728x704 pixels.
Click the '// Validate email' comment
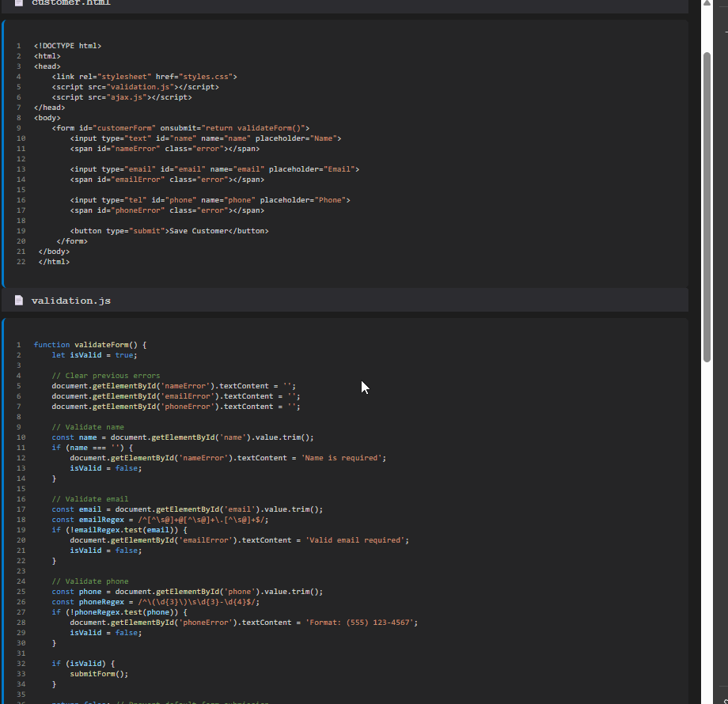(x=90, y=499)
